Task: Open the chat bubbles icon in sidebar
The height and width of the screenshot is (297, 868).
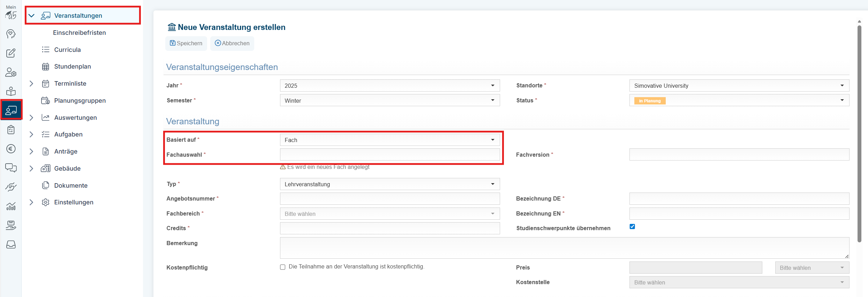Action: click(11, 168)
